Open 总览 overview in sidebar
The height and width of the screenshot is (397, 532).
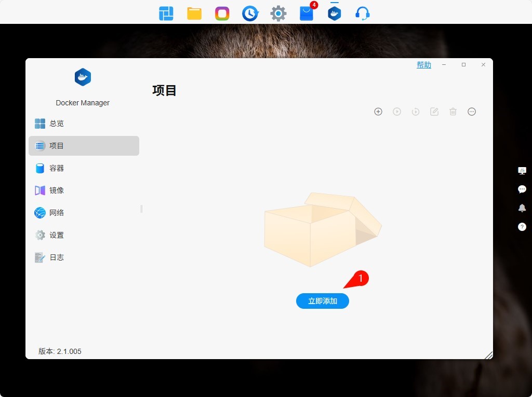(x=84, y=124)
